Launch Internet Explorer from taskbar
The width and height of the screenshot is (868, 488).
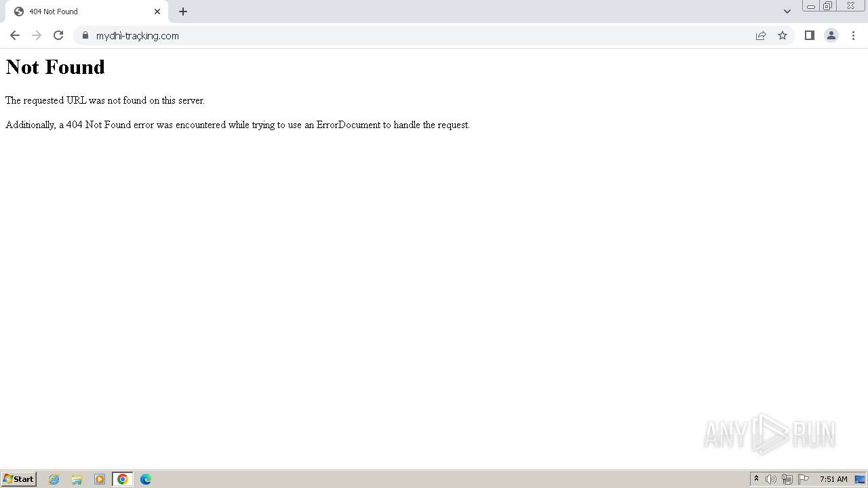pos(54,479)
